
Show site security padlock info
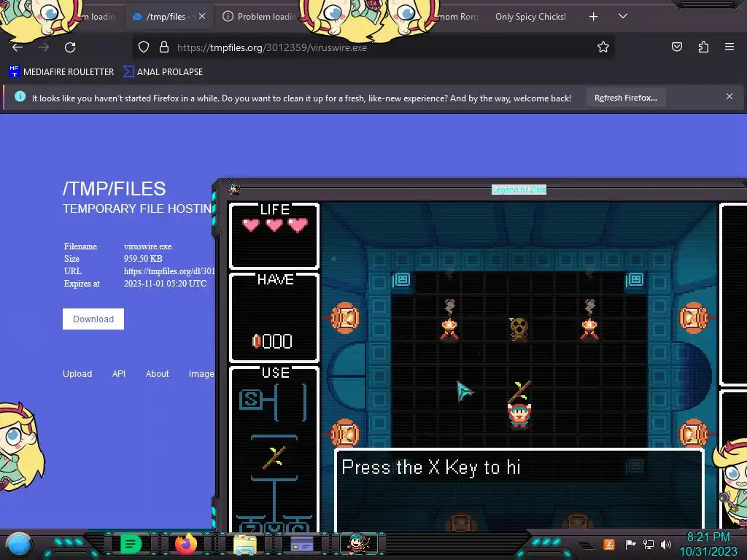(164, 47)
